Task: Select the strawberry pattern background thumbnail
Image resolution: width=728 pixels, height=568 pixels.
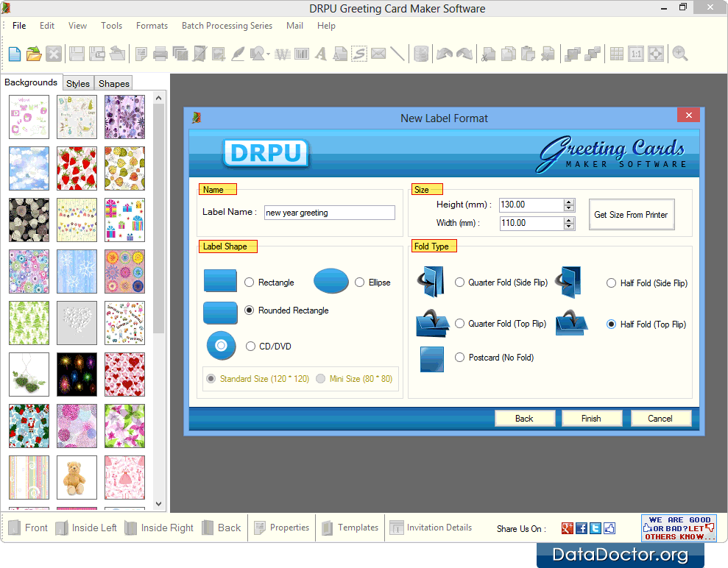Action: pyautogui.click(x=77, y=168)
